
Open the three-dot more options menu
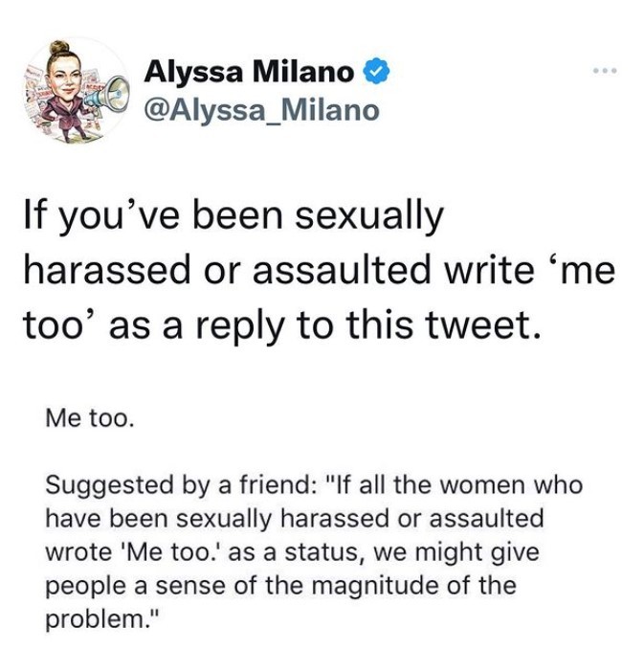605,70
